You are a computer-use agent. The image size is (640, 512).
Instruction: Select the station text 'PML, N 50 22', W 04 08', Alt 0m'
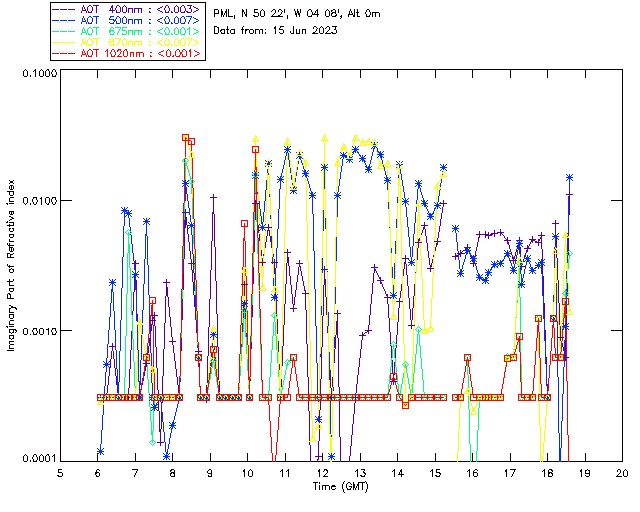click(297, 13)
